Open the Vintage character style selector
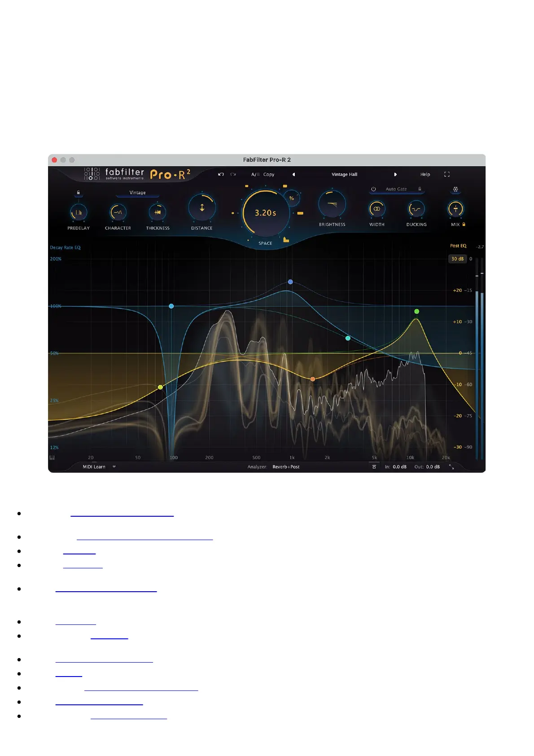Screen dimensions: 534x756 (x=137, y=193)
